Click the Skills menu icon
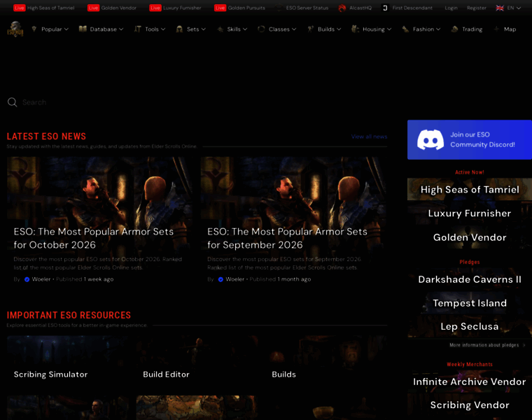The width and height of the screenshot is (532, 420). tap(220, 29)
